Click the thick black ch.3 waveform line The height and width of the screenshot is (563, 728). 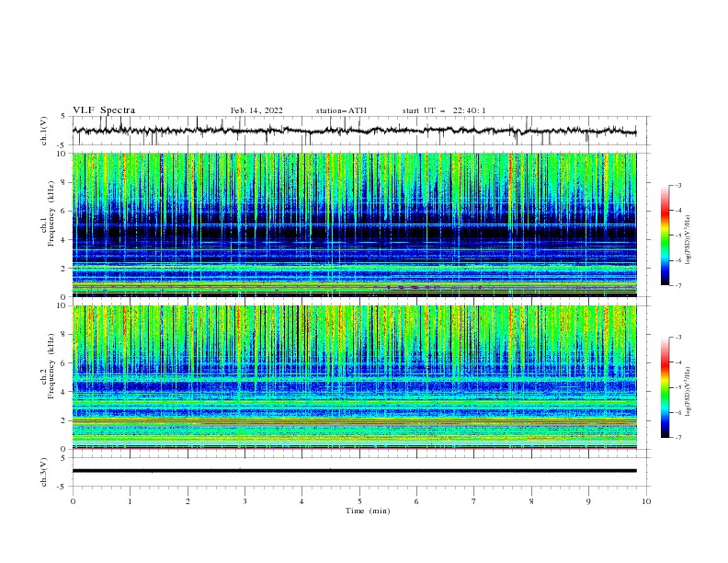coord(354,471)
